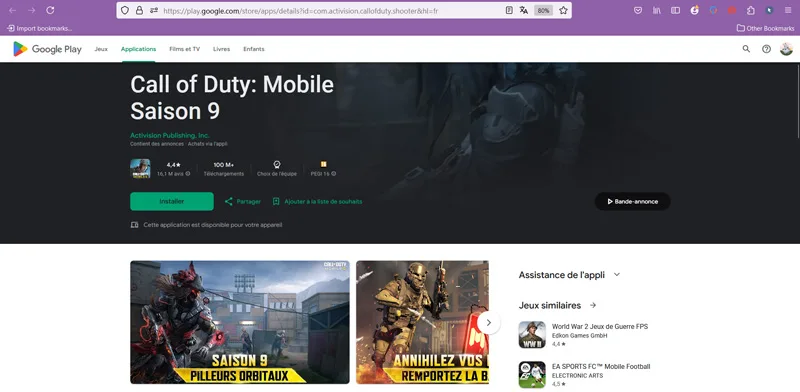The width and height of the screenshot is (800, 392).
Task: Reset the 80% zoom level indicator
Action: (543, 10)
